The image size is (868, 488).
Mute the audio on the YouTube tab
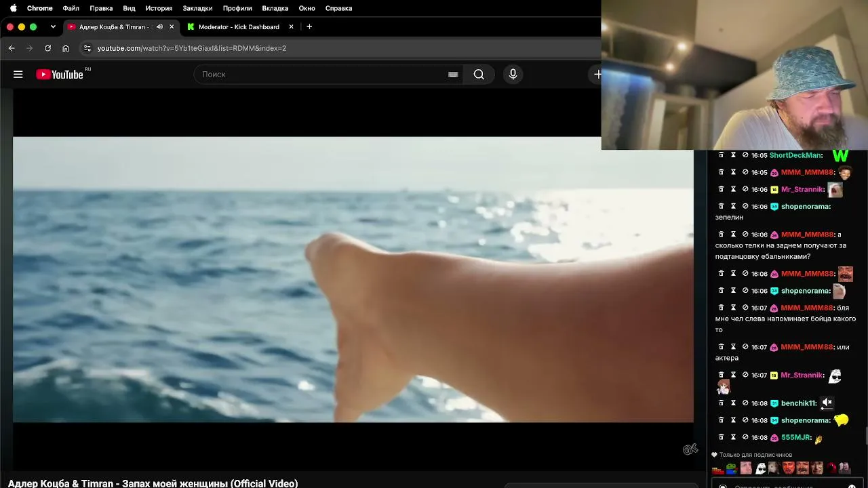point(159,26)
